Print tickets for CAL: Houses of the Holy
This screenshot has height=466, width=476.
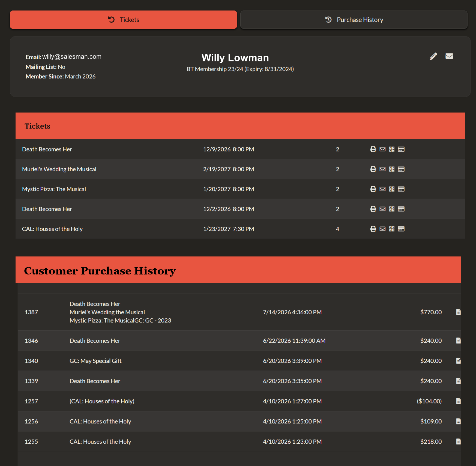(x=373, y=229)
